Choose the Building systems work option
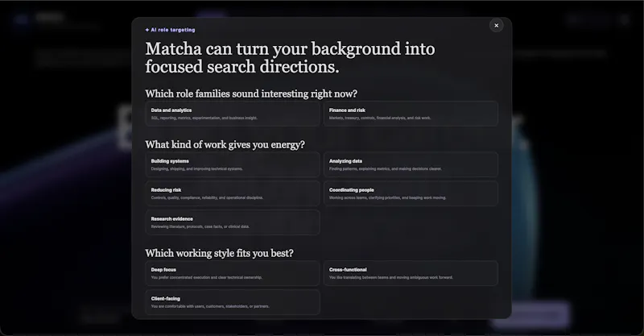Image resolution: width=644 pixels, height=336 pixels. click(x=233, y=165)
